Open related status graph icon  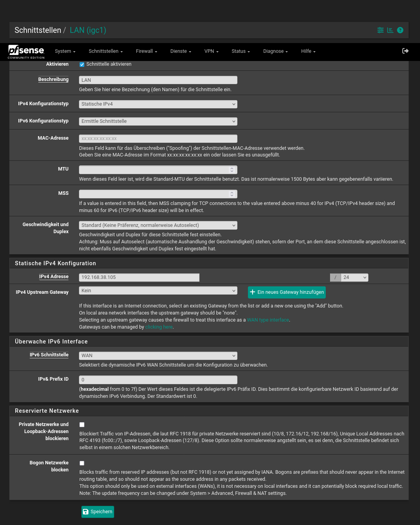[390, 30]
